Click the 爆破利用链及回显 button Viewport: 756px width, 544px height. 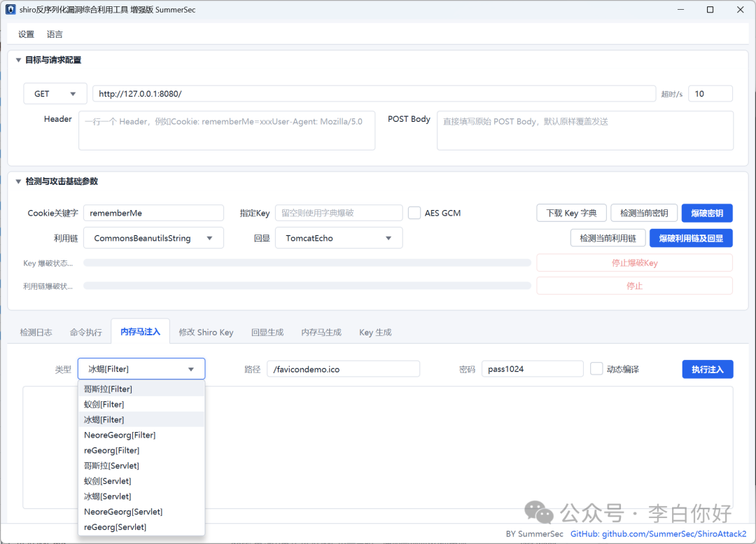(691, 238)
